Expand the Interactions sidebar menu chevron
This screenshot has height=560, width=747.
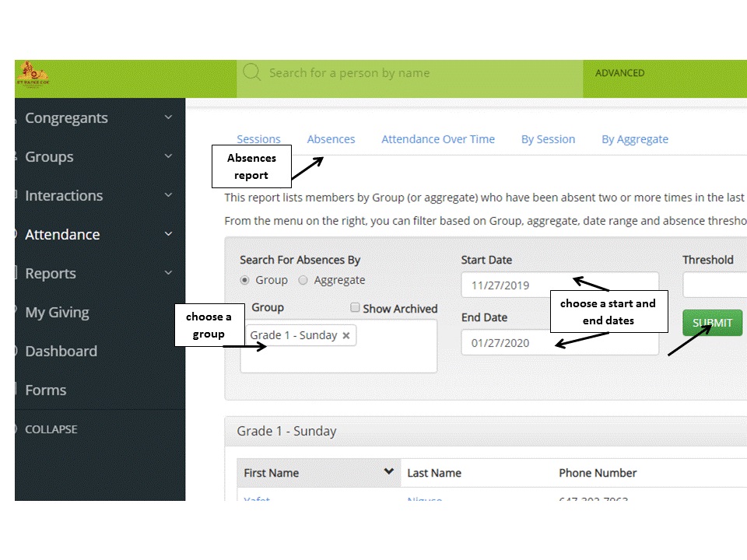pyautogui.click(x=168, y=195)
